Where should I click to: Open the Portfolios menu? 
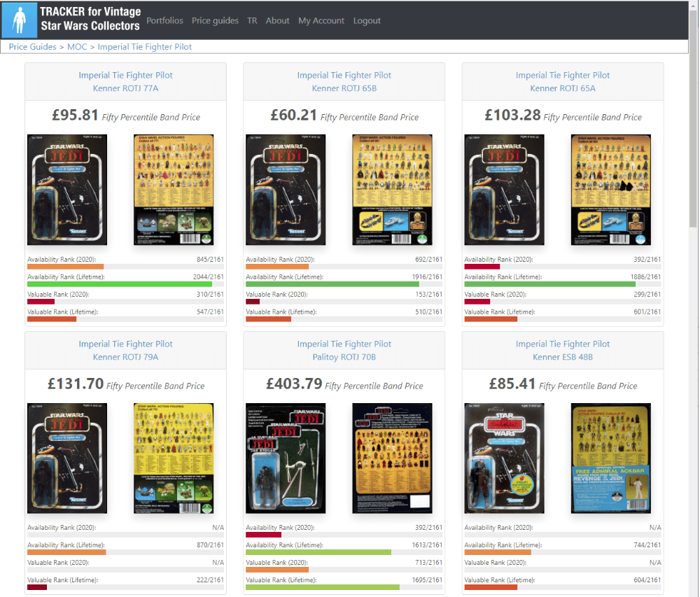coord(164,20)
